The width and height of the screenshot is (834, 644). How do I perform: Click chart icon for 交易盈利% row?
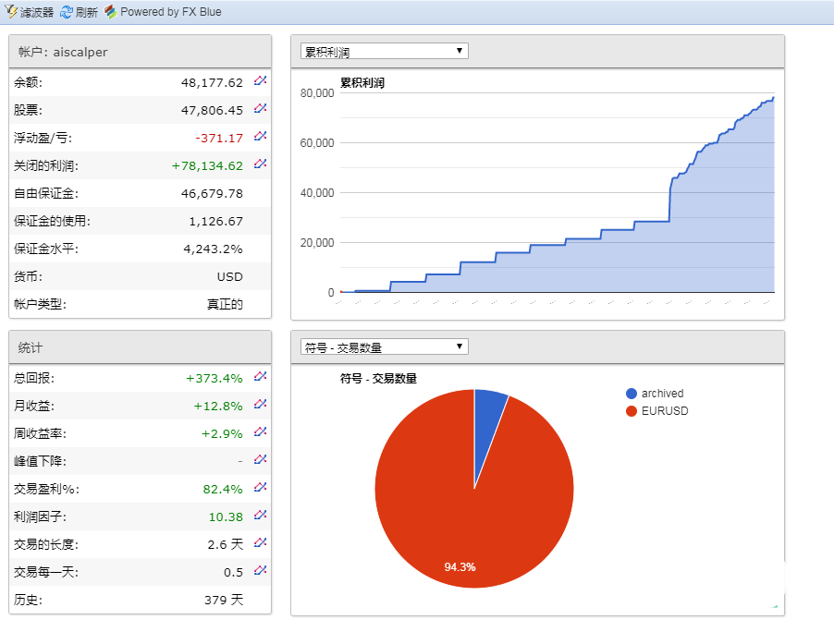point(260,487)
